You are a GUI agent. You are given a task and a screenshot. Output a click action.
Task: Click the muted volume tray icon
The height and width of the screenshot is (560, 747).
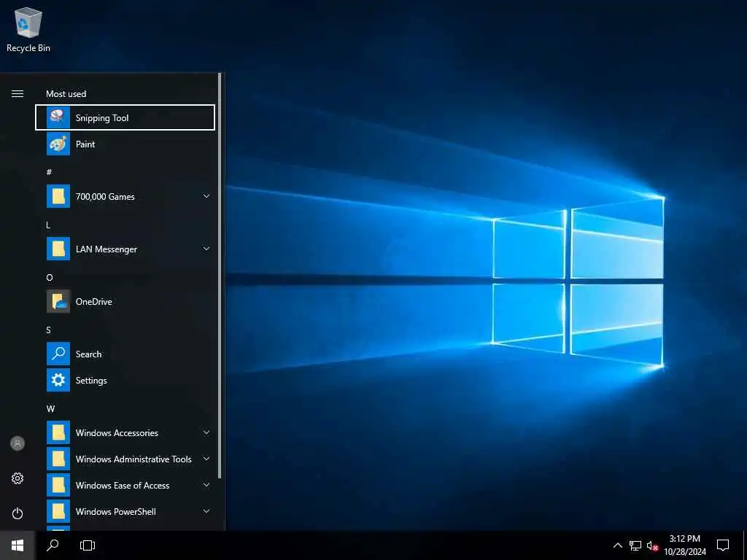click(652, 545)
